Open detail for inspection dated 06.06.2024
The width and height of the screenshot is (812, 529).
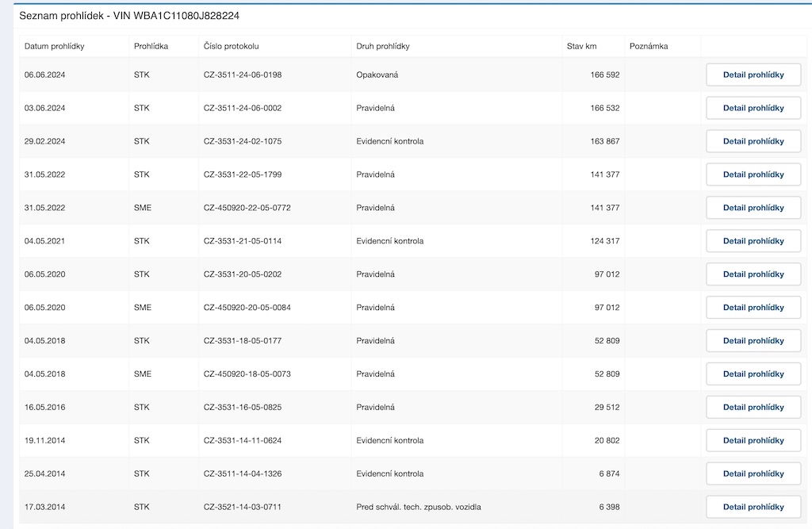pyautogui.click(x=753, y=75)
